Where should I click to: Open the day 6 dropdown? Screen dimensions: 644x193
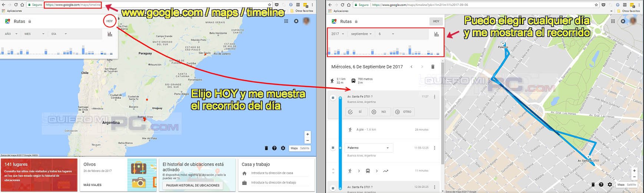386,34
